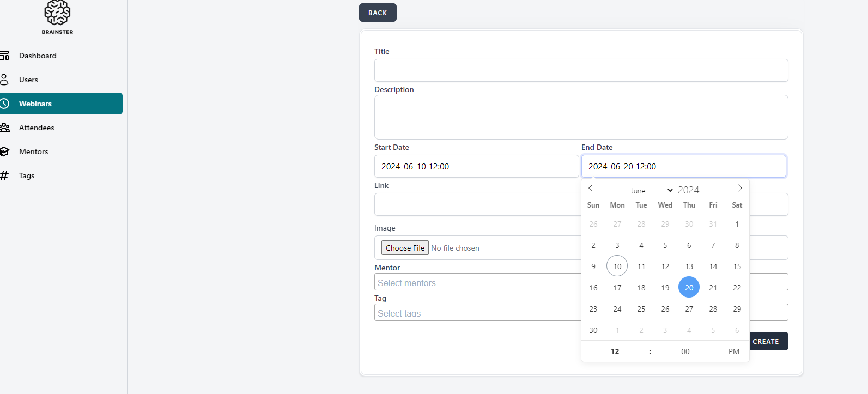Click the Choose File button
This screenshot has height=394, width=868.
click(405, 248)
